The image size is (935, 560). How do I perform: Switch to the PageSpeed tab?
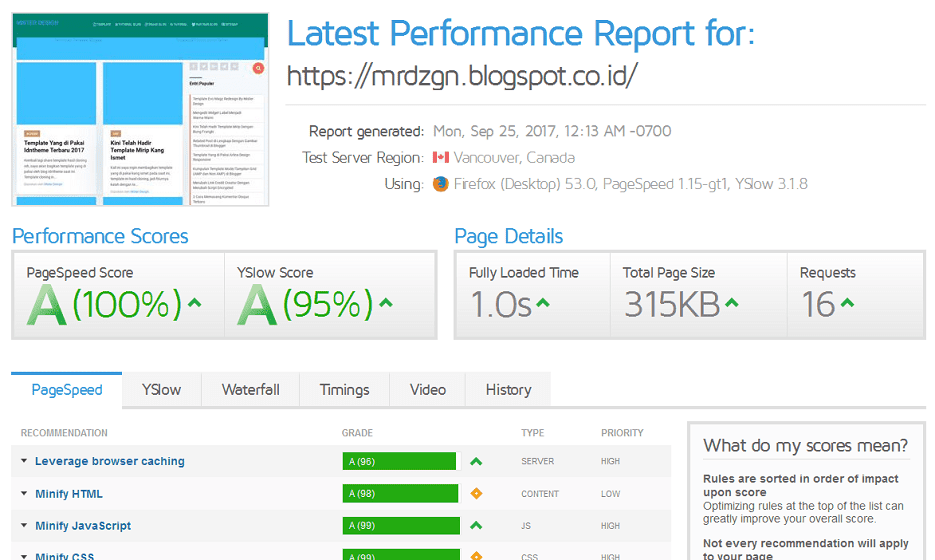point(67,390)
